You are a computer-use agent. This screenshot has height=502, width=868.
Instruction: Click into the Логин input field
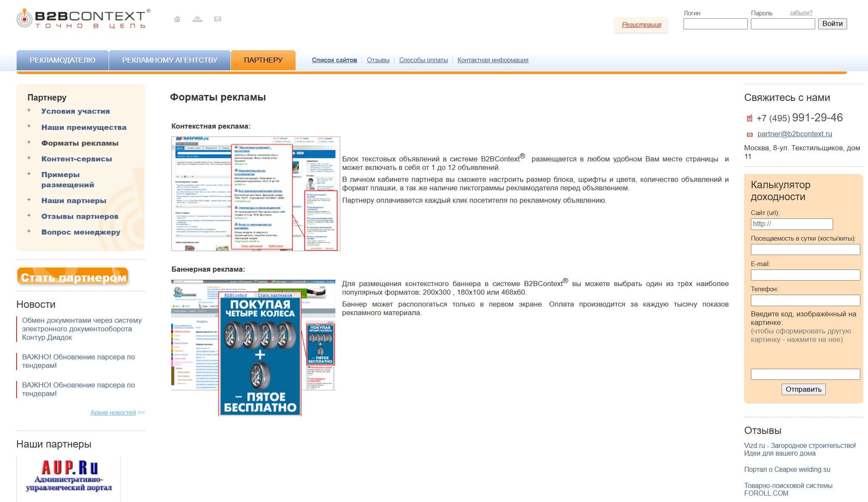point(715,24)
